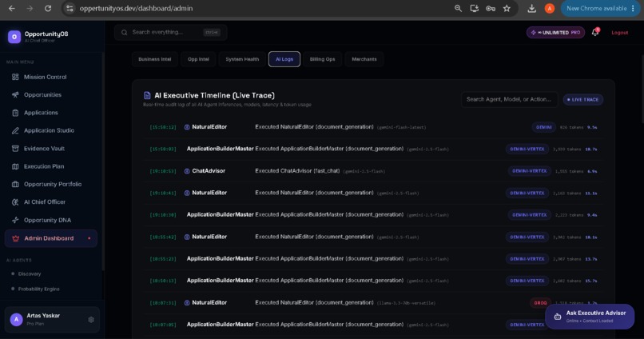Go back using browser back arrow
This screenshot has width=644, height=339.
pyautogui.click(x=12, y=8)
